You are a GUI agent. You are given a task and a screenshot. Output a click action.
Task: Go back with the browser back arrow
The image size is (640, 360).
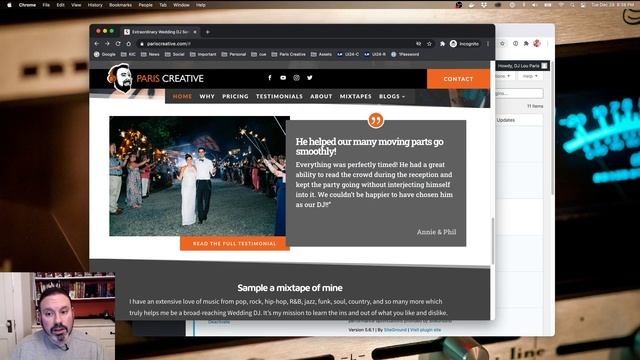click(97, 44)
